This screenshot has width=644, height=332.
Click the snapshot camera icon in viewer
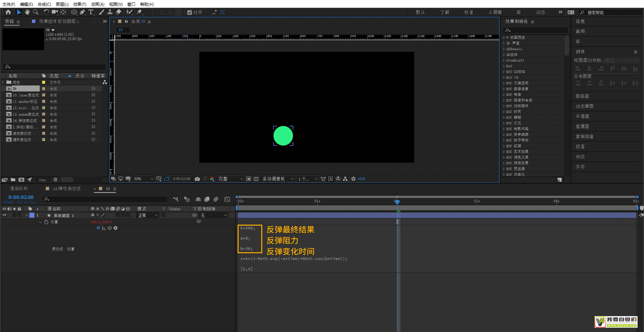[x=197, y=179]
